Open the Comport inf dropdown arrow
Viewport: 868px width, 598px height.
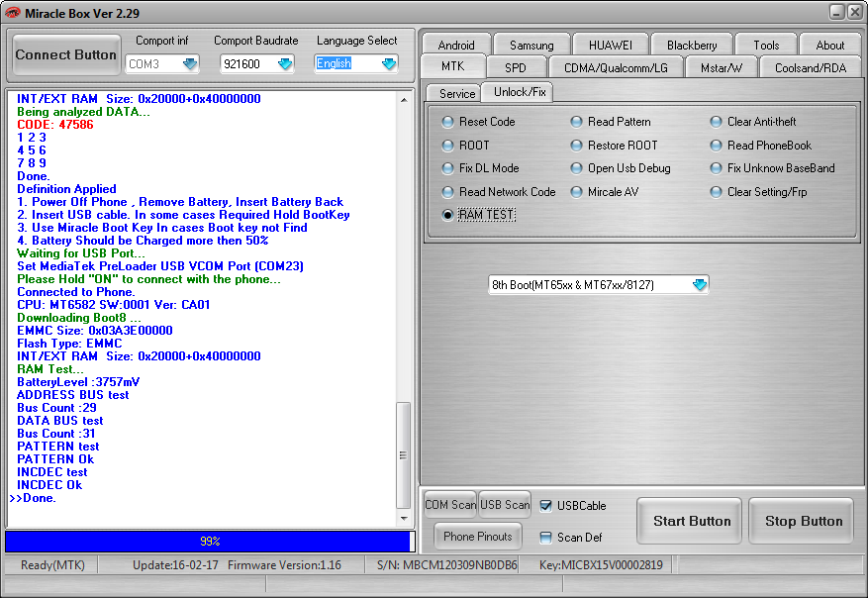tap(190, 63)
